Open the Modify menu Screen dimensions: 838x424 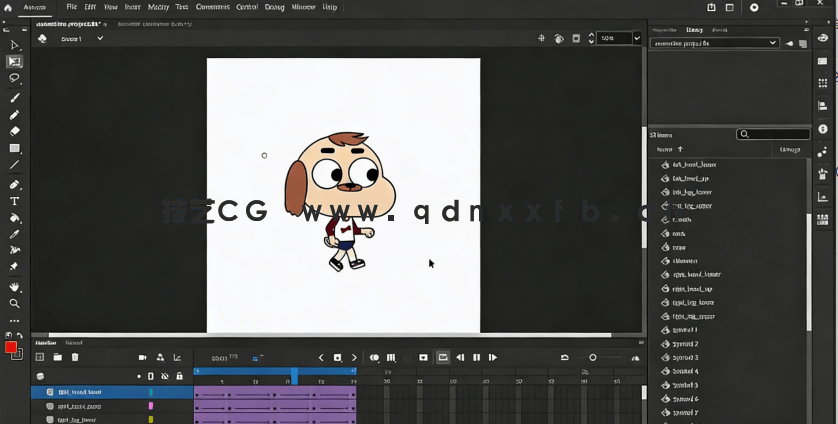point(158,7)
